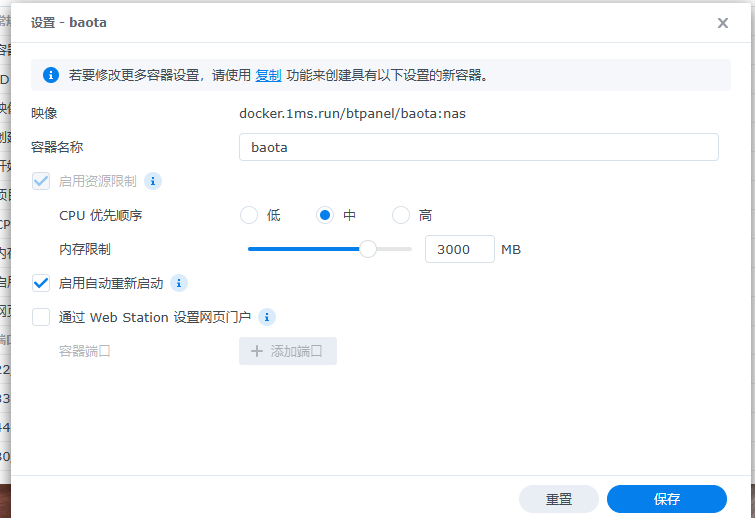Click the 添加端口 button

point(288,351)
